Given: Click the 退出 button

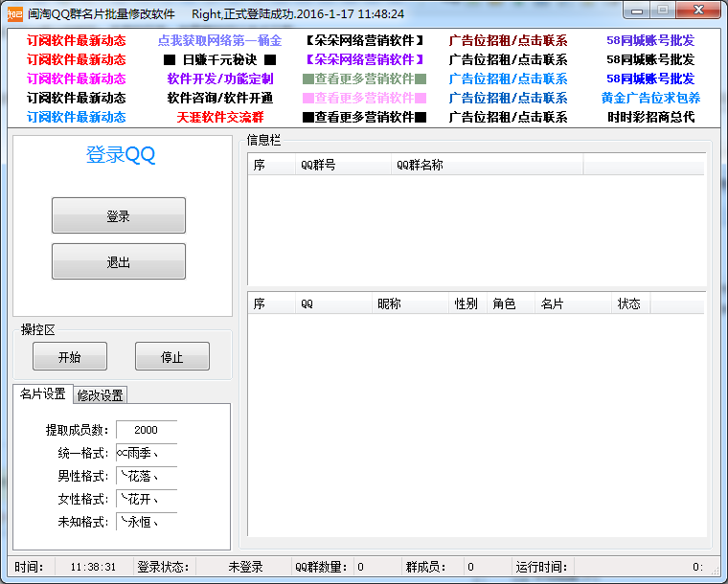Looking at the screenshot, I should 119,262.
